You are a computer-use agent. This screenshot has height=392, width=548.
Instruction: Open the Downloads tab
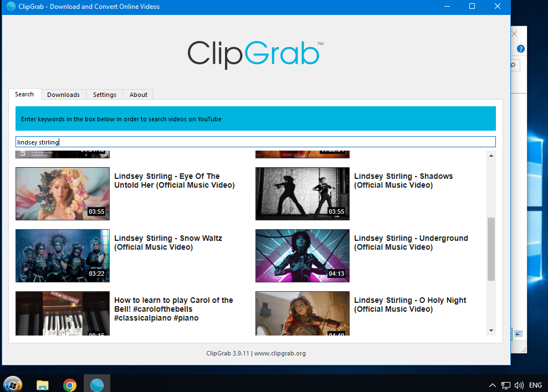click(63, 95)
